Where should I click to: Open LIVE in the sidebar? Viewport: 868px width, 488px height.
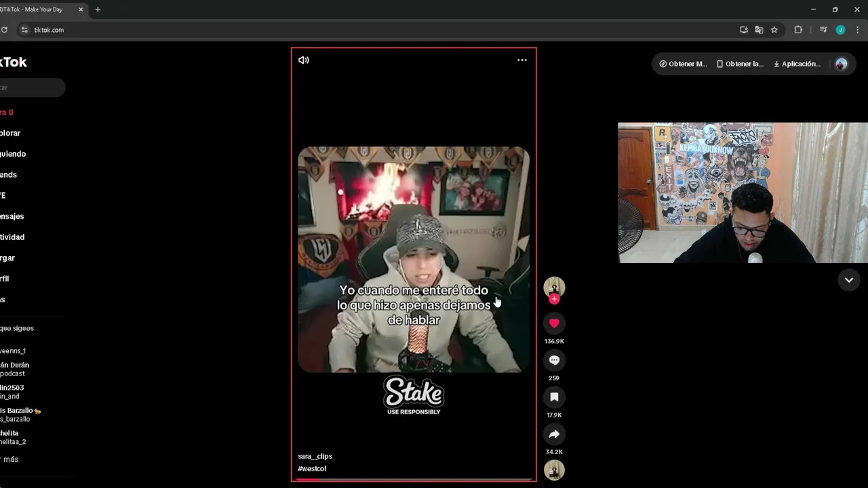[x=3, y=195]
